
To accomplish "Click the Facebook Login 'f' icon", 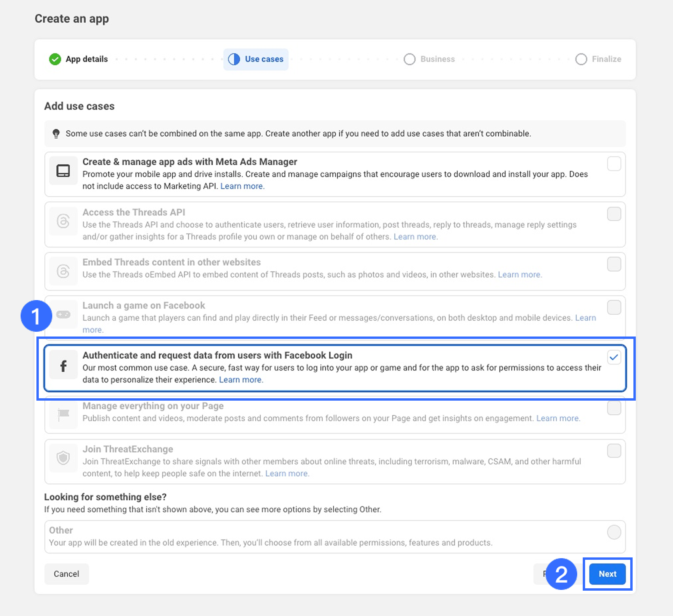I will point(63,366).
